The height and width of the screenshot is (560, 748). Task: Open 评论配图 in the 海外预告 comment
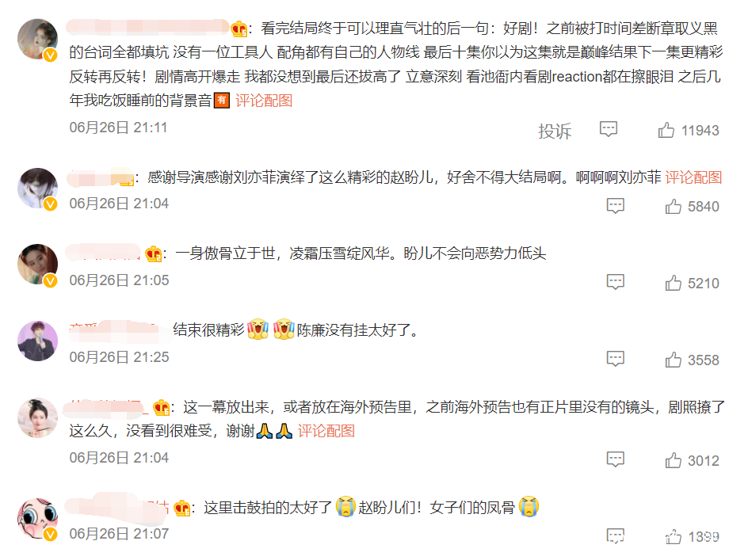[326, 431]
